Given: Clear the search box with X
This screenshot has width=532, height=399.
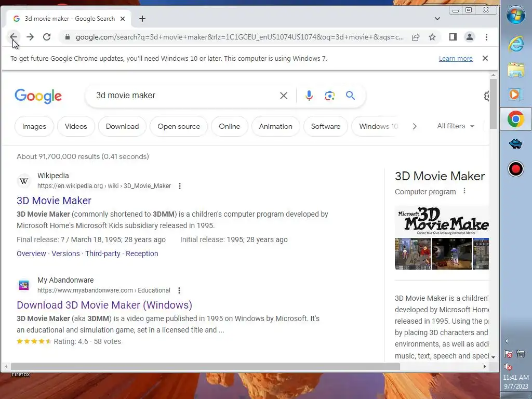Looking at the screenshot, I should [284, 96].
